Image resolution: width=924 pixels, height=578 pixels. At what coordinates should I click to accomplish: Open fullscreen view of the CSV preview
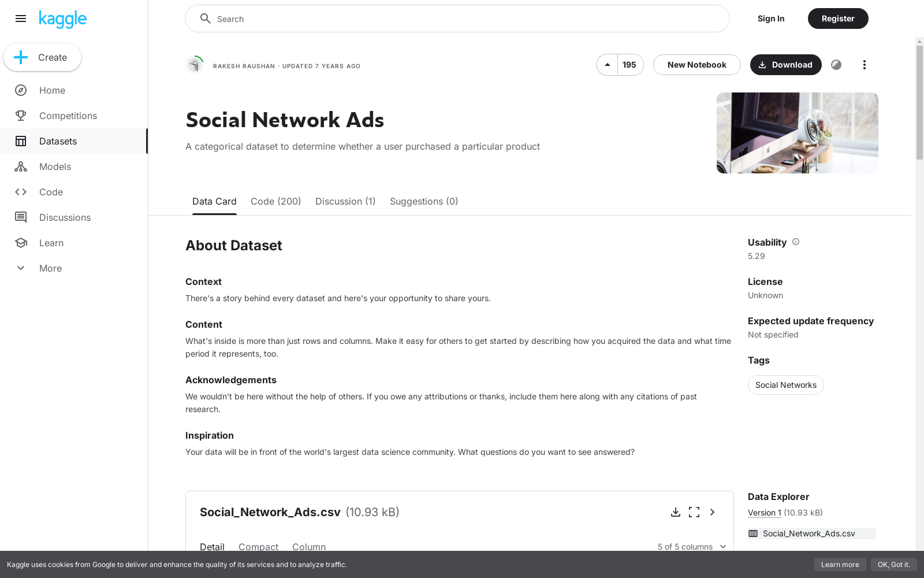(x=694, y=512)
